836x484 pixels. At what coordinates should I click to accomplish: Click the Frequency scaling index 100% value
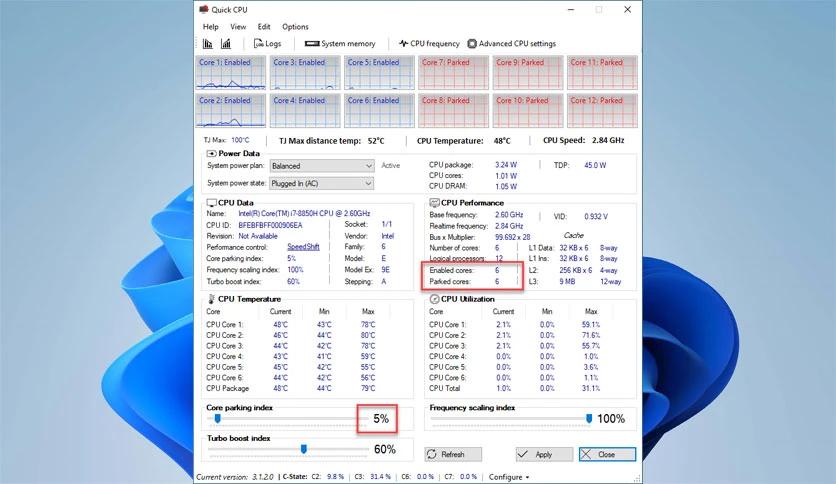pyautogui.click(x=611, y=419)
